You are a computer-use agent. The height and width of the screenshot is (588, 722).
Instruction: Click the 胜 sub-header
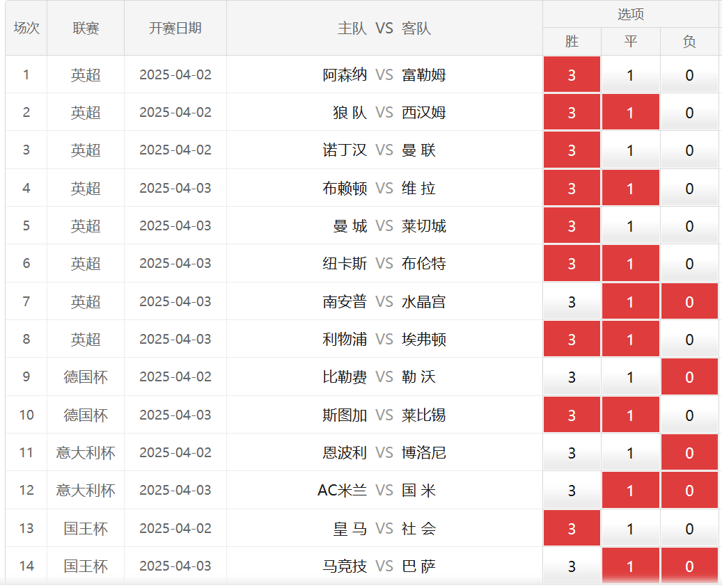pos(572,42)
